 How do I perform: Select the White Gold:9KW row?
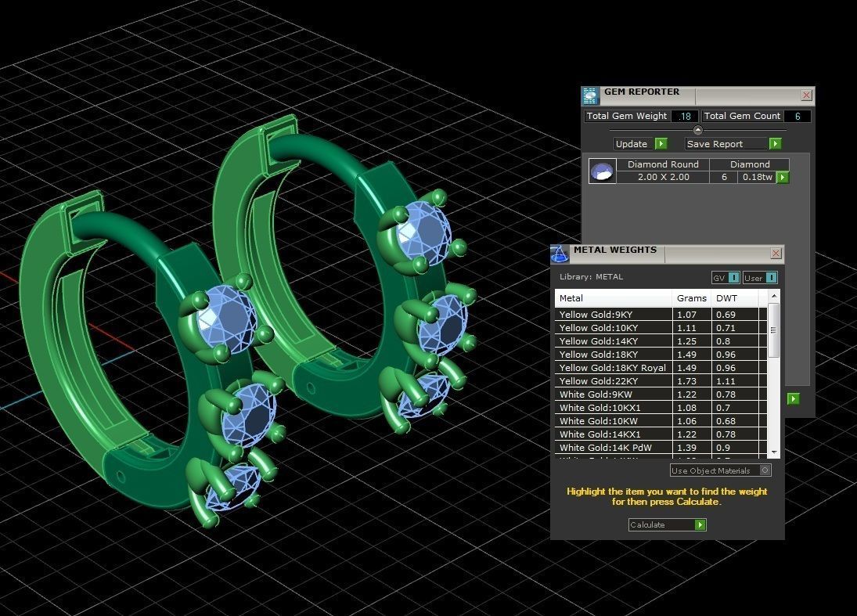pyautogui.click(x=661, y=394)
